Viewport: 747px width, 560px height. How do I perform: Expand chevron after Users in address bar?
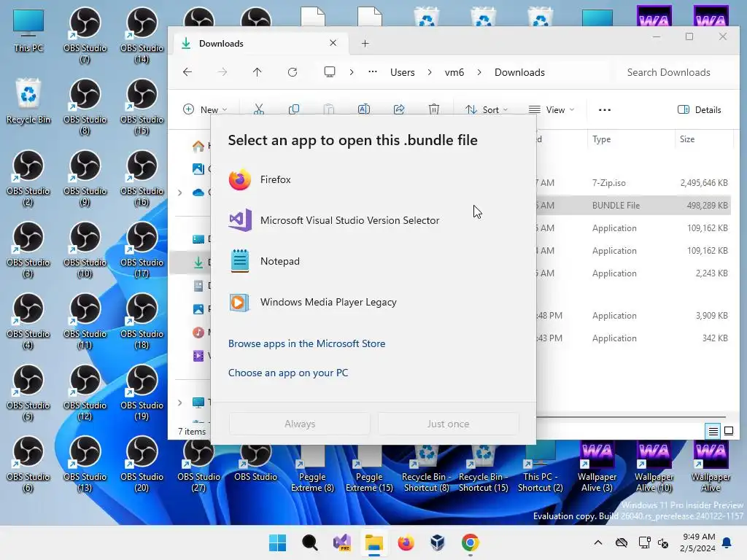pyautogui.click(x=430, y=72)
